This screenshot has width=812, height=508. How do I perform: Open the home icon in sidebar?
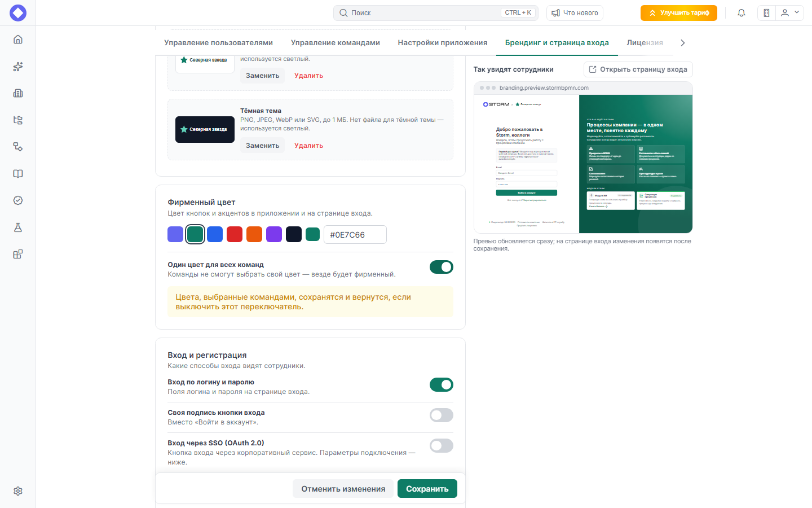coord(18,40)
